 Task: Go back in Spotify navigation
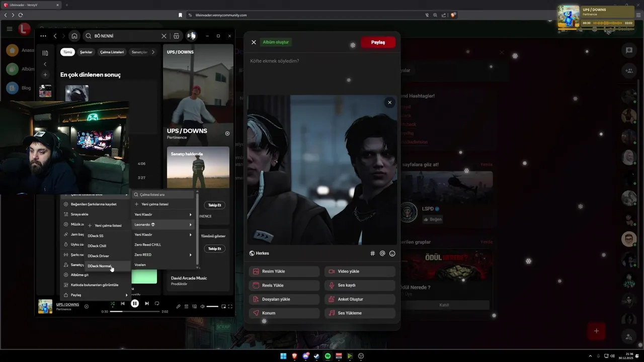pos(55,36)
